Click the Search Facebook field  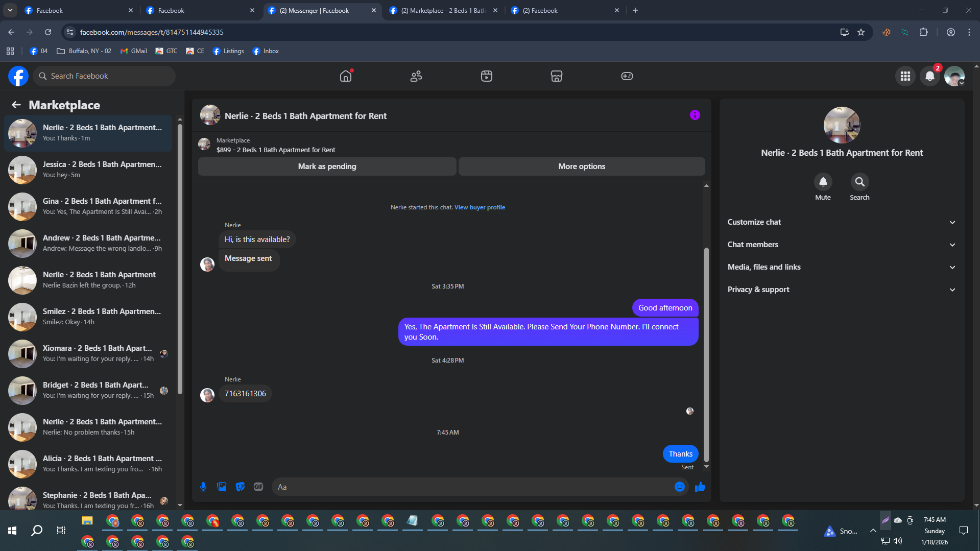tap(104, 76)
